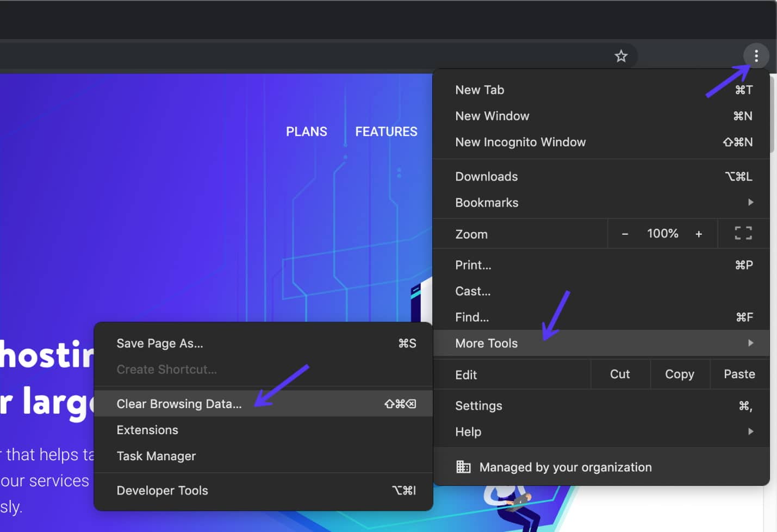This screenshot has height=532, width=777.
Task: Select New Incognito Window
Action: coord(520,142)
